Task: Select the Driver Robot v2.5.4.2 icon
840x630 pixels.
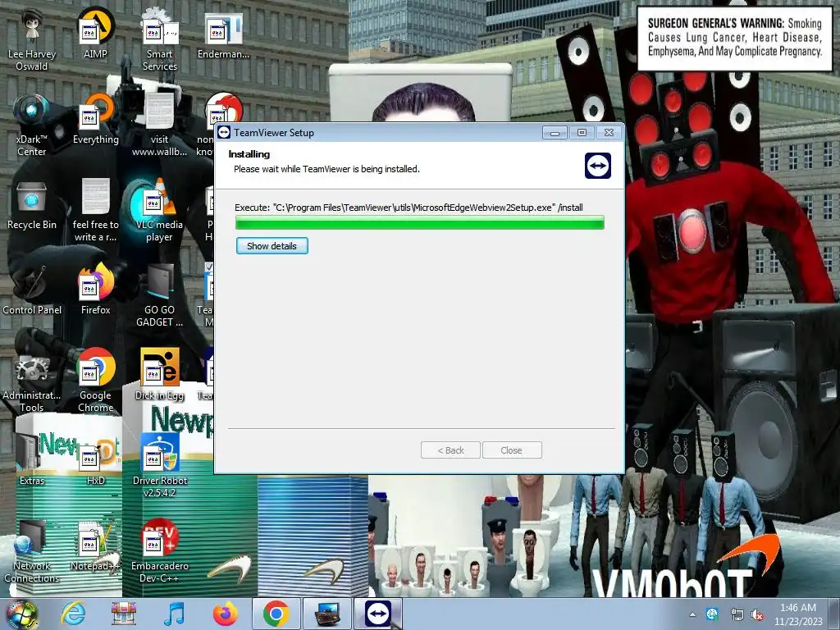Action: pyautogui.click(x=160, y=466)
